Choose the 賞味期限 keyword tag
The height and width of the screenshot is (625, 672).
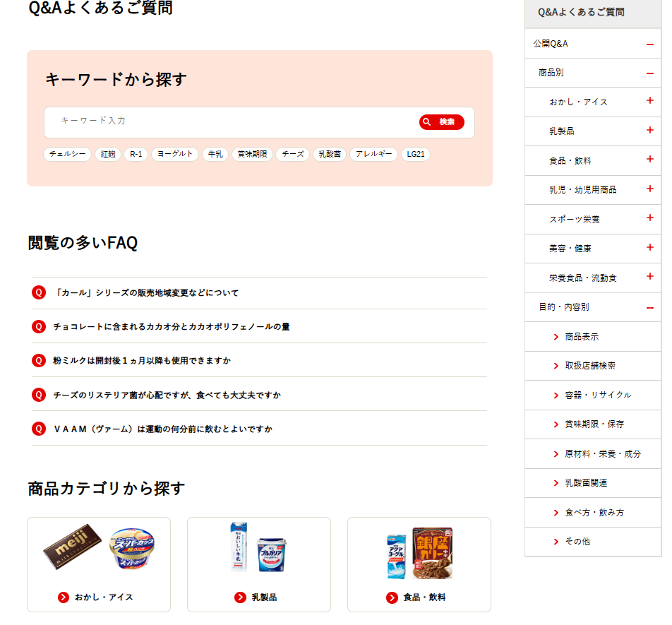[x=252, y=154]
